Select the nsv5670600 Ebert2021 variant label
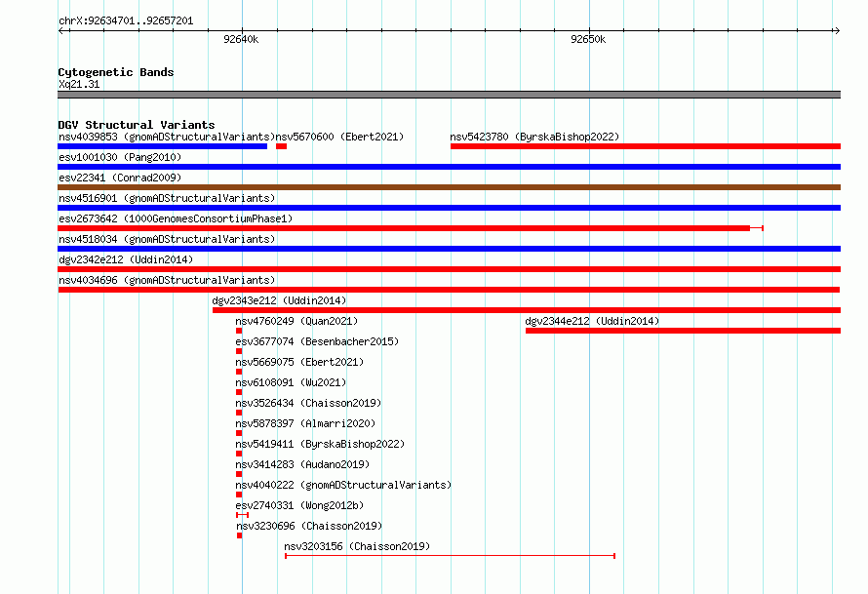This screenshot has height=594, width=868. [340, 137]
